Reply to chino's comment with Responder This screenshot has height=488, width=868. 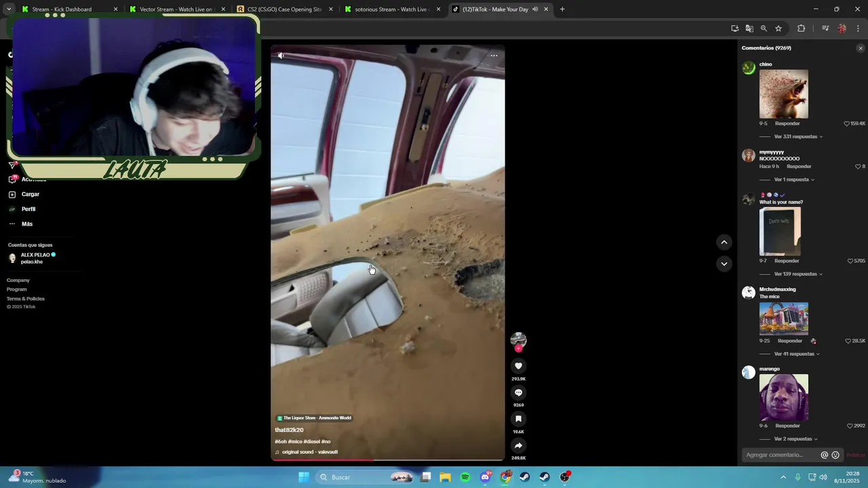(787, 123)
